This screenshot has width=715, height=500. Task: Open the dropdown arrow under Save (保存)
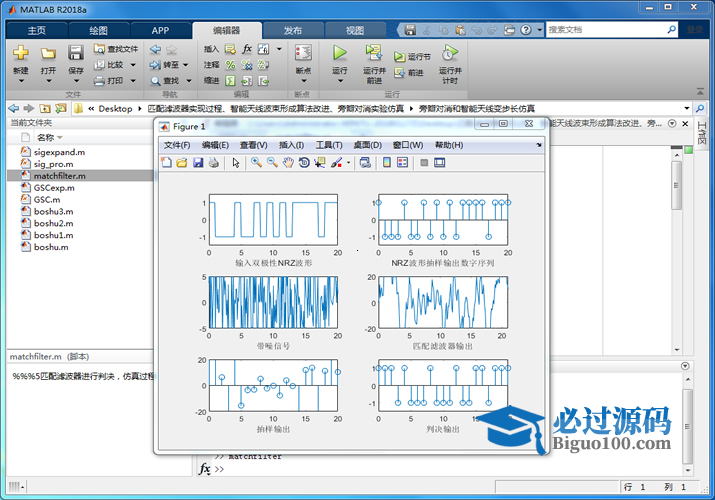tap(76, 81)
